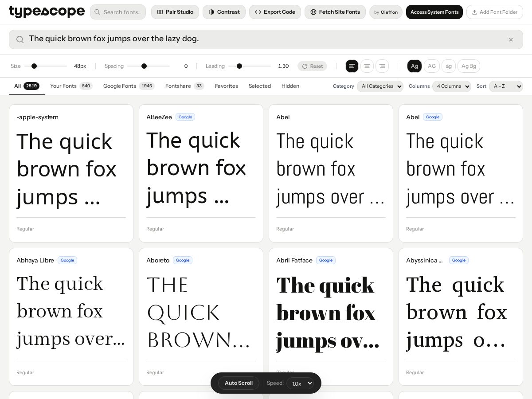Click the Google badge beside Abhaya Libre
Screen dimensions: 532x399
pos(67,260)
